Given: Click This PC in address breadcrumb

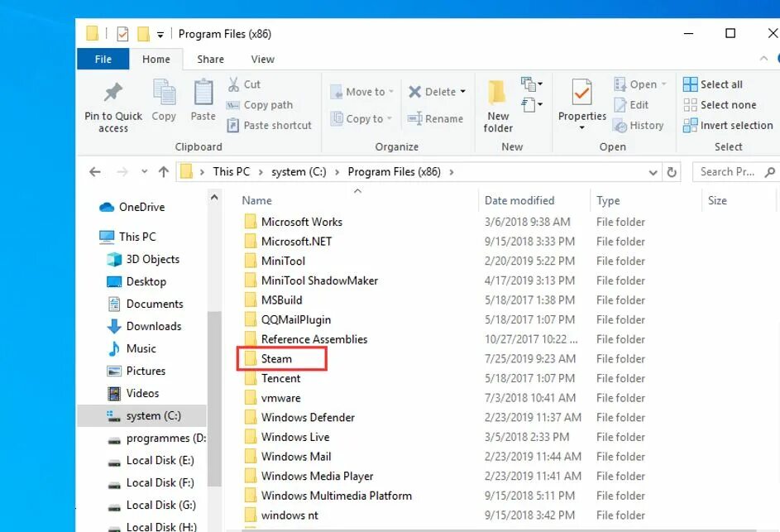Looking at the screenshot, I should click(x=232, y=172).
